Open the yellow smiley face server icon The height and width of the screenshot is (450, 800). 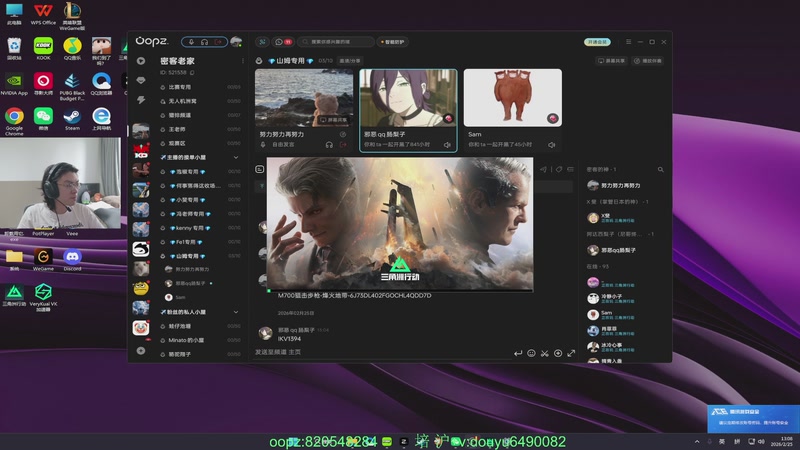click(x=141, y=288)
